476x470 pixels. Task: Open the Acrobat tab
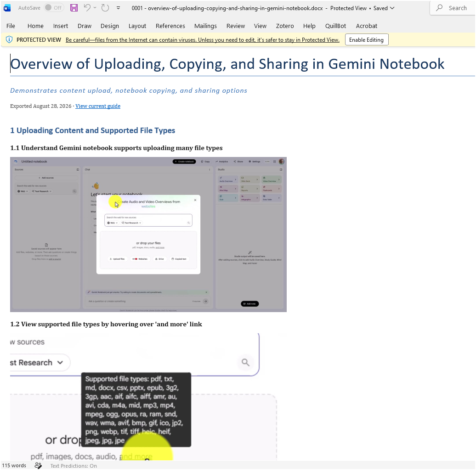pyautogui.click(x=366, y=26)
